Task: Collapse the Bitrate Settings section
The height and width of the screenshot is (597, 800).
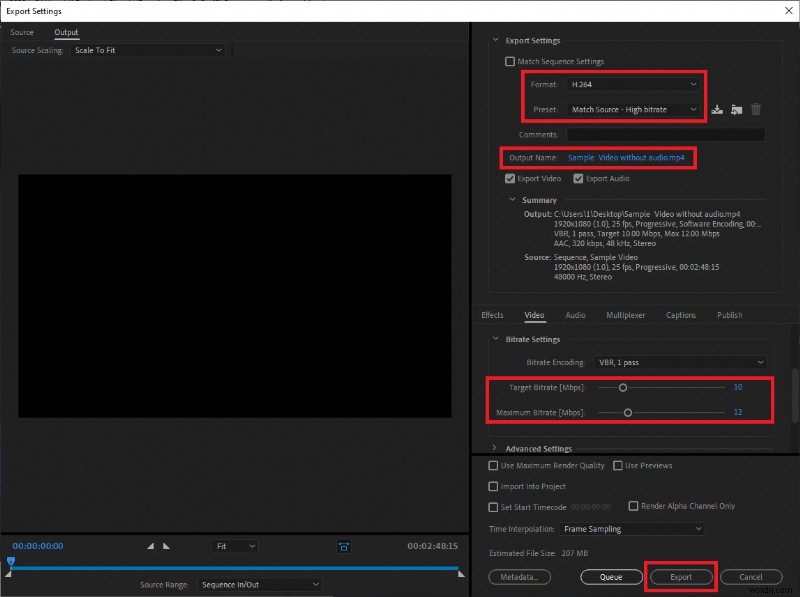Action: click(495, 339)
